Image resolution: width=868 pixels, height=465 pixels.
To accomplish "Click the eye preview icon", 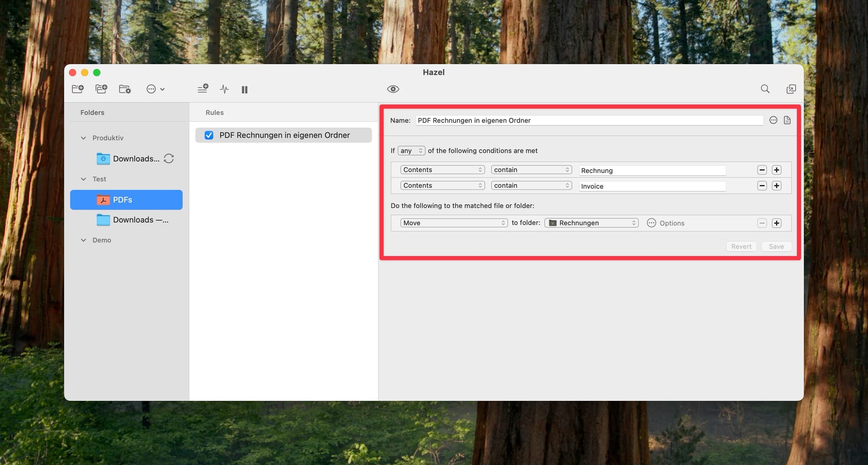I will 393,89.
